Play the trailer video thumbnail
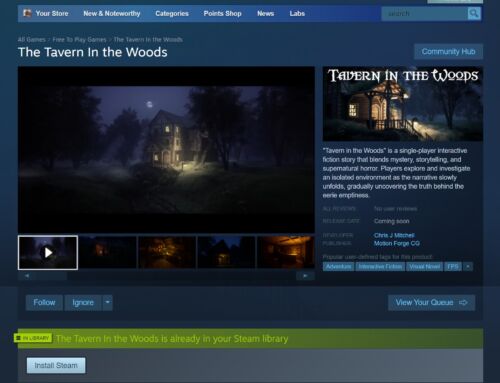This screenshot has width=500, height=383. (48, 252)
